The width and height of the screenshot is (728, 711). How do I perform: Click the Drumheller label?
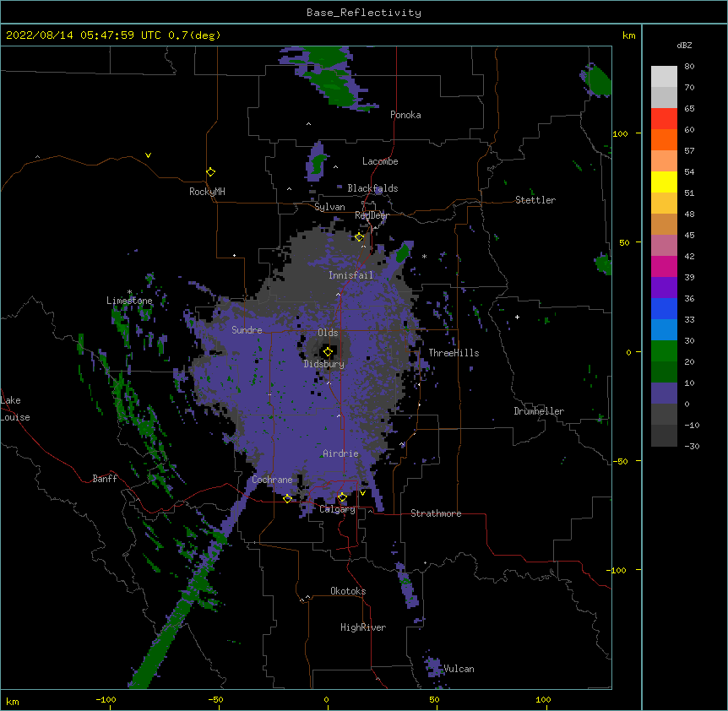click(x=539, y=411)
